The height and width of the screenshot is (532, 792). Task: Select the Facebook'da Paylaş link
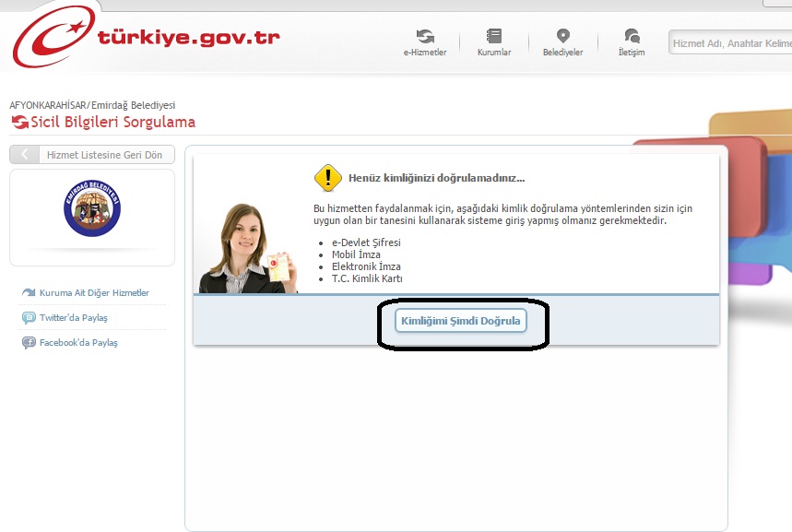tap(78, 343)
